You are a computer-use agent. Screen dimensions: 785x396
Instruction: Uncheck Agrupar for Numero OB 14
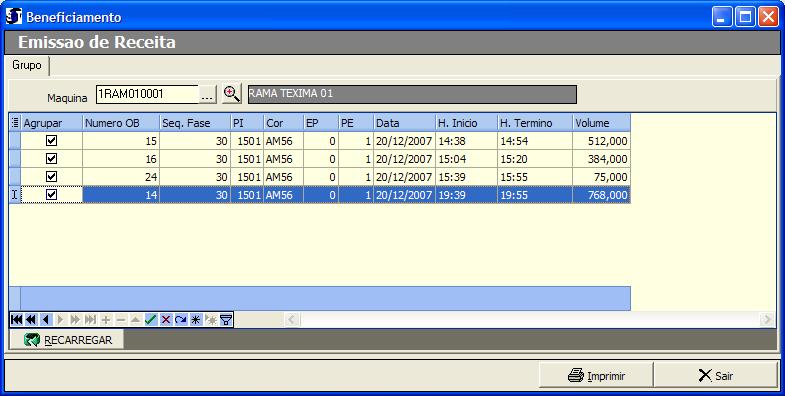pyautogui.click(x=51, y=195)
